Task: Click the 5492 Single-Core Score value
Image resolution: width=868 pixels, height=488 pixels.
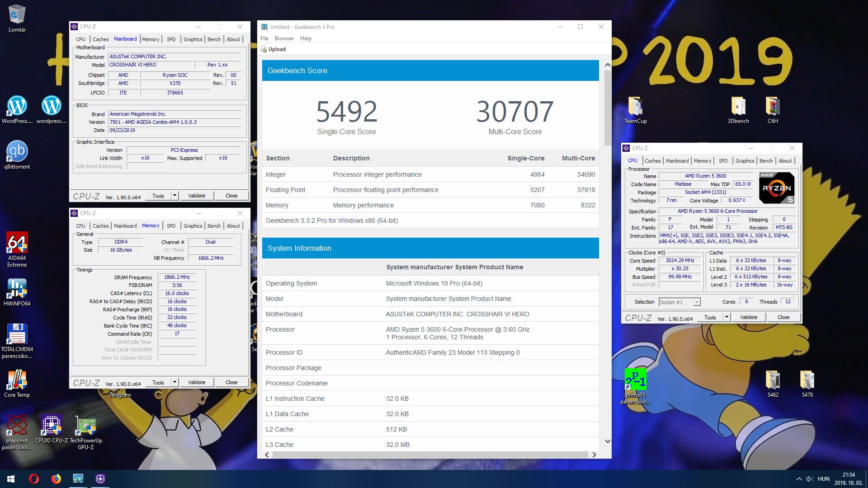Action: (347, 112)
